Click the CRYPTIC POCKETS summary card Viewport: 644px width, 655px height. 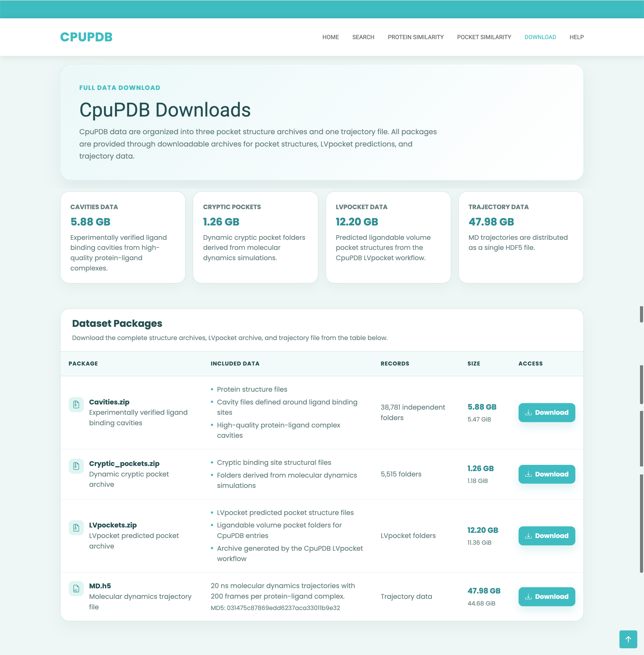coord(255,237)
